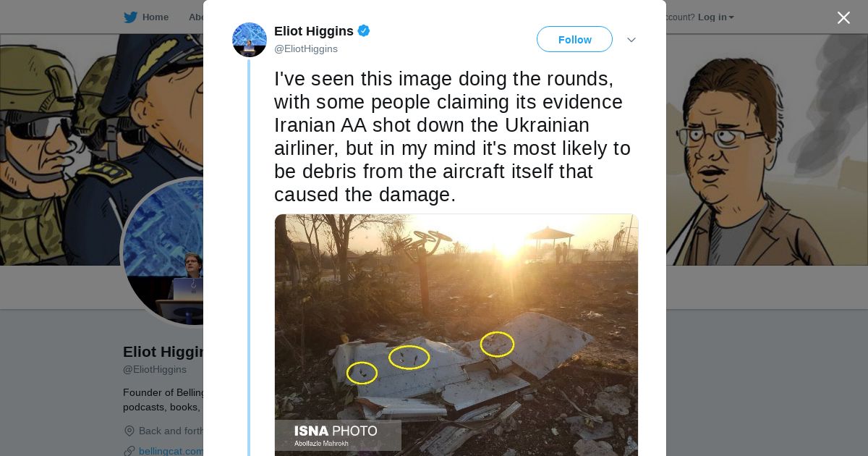Click the tweet text about Ukrainian airliner

point(452,136)
